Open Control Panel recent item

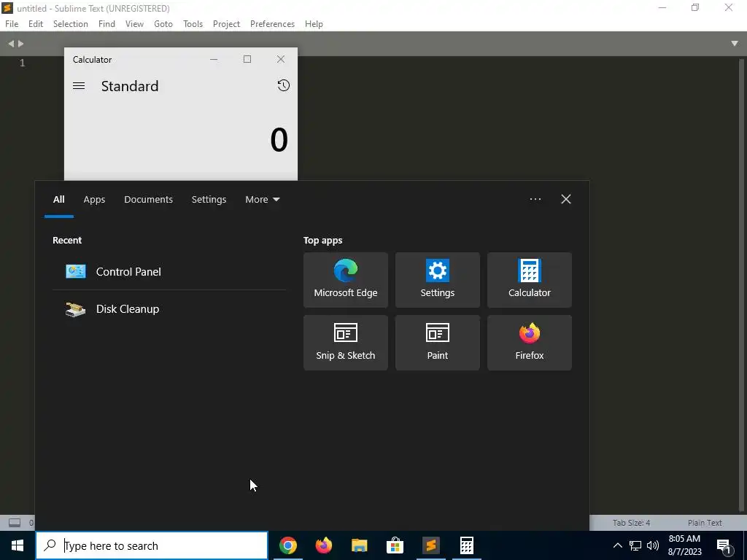[169, 271]
